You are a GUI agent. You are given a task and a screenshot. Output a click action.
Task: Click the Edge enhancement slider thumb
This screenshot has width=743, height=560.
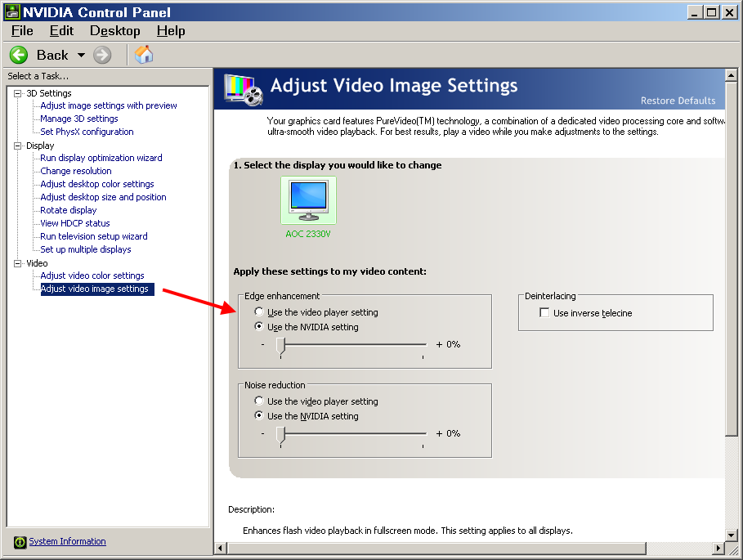point(281,346)
